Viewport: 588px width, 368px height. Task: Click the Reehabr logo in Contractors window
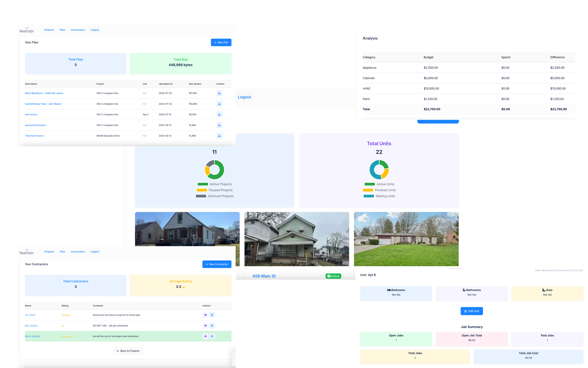(x=27, y=252)
